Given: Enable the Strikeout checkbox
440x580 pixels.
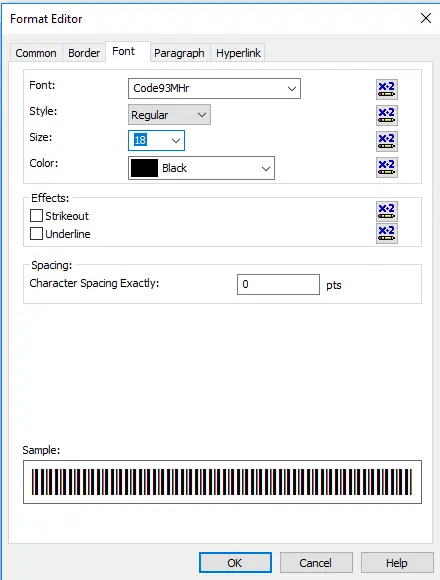Looking at the screenshot, I should 36,216.
